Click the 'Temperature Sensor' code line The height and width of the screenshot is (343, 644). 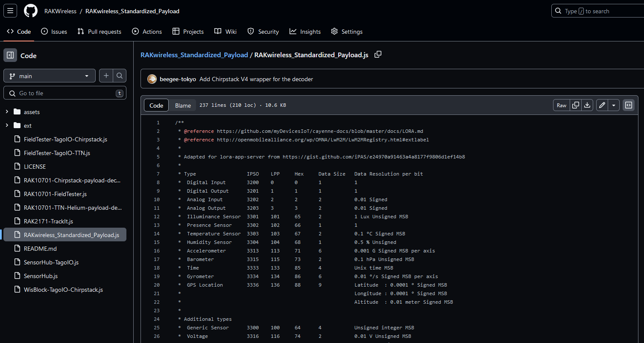(292, 234)
